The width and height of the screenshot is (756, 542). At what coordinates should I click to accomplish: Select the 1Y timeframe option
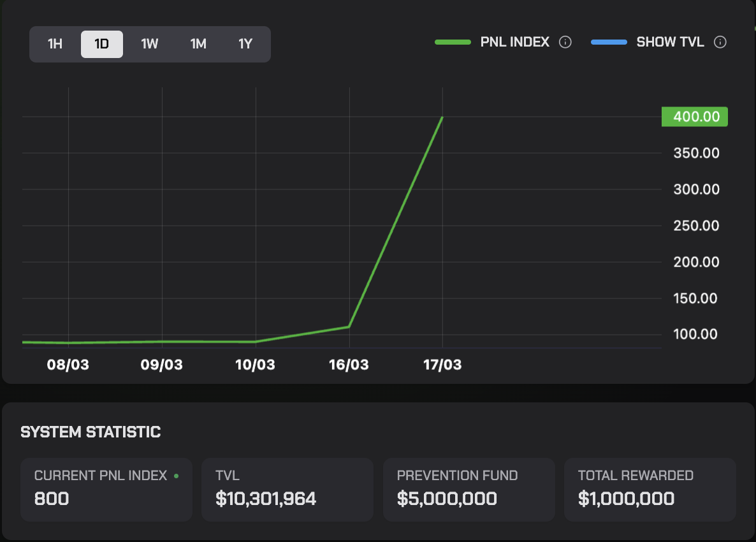pos(245,44)
